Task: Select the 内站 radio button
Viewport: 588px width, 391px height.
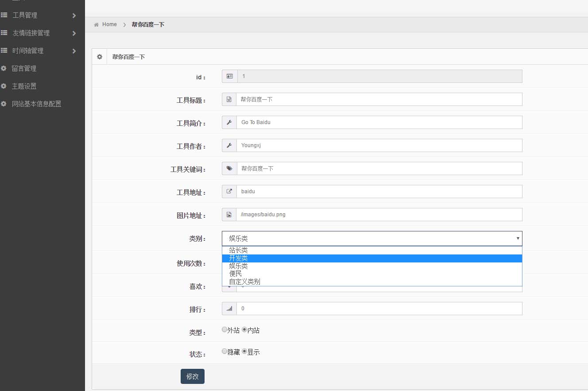Action: [244, 329]
